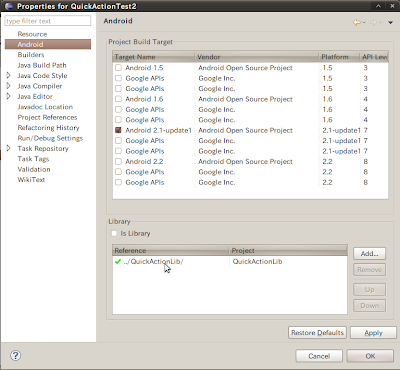This screenshot has width=400, height=370.
Task: Open Javadoc Location page
Action: 45,107
